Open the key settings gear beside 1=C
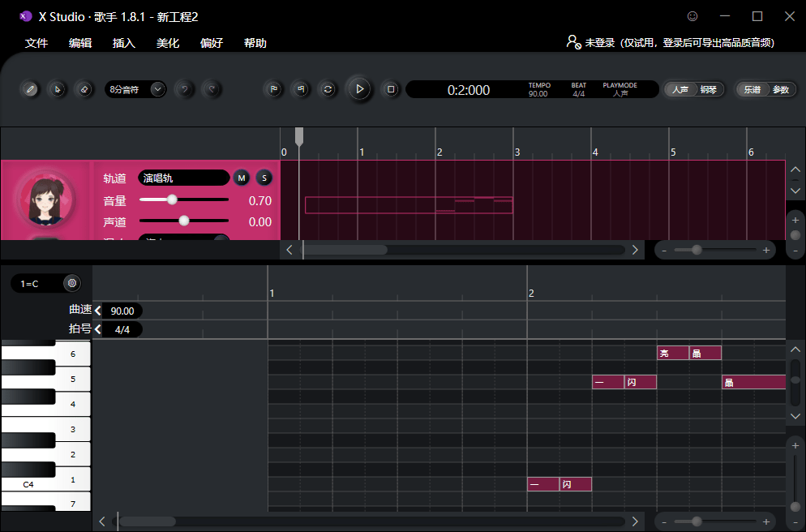 point(71,283)
